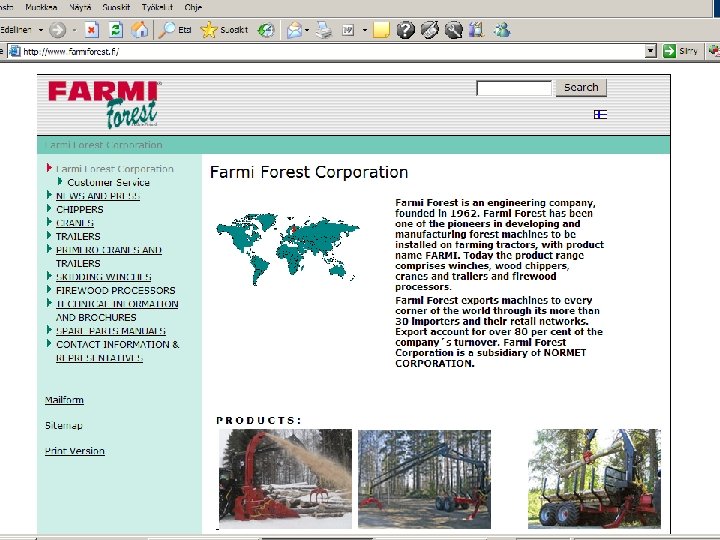Switch language using Finnish flag icon
The height and width of the screenshot is (540, 720).
[x=600, y=114]
